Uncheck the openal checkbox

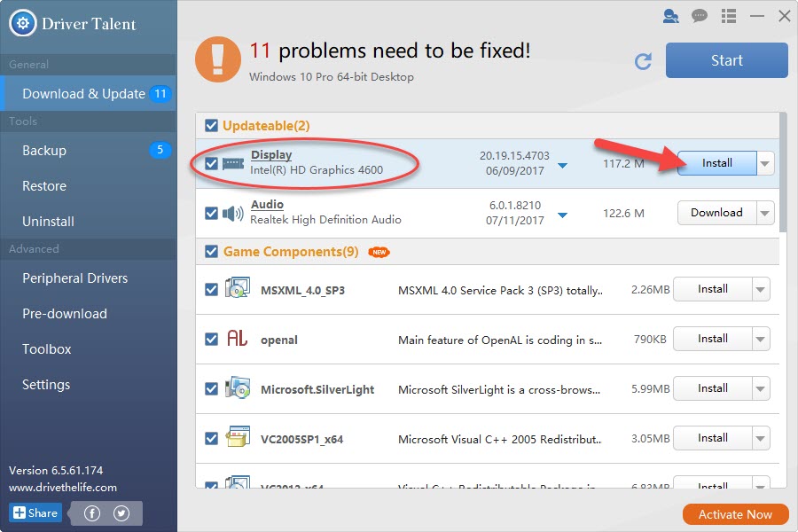[x=211, y=339]
